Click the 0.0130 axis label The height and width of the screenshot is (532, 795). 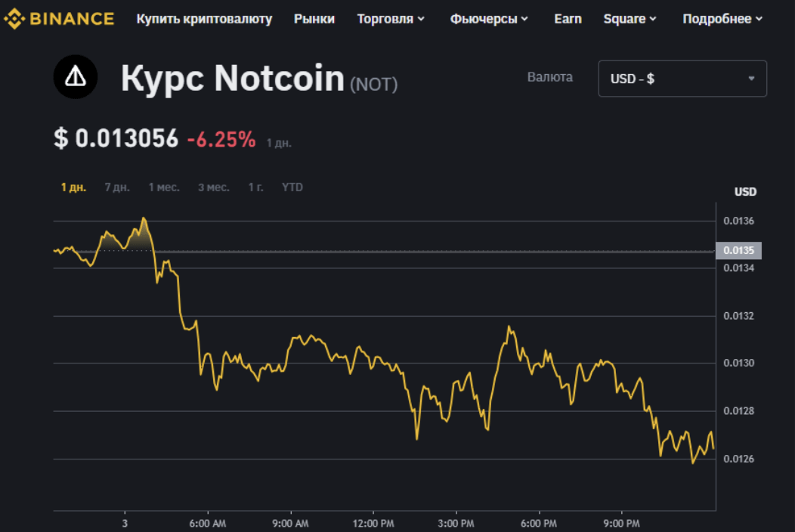tap(739, 363)
